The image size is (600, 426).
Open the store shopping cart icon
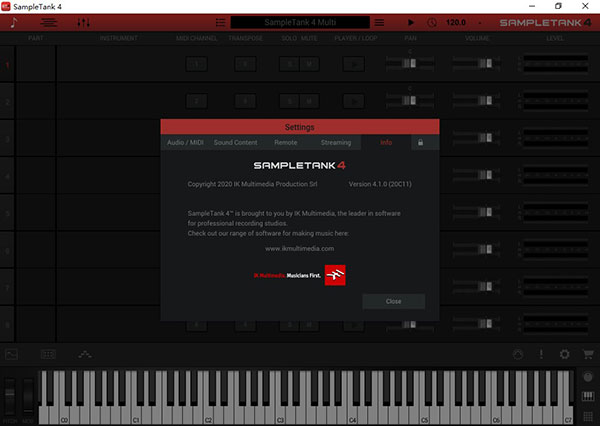(x=588, y=354)
